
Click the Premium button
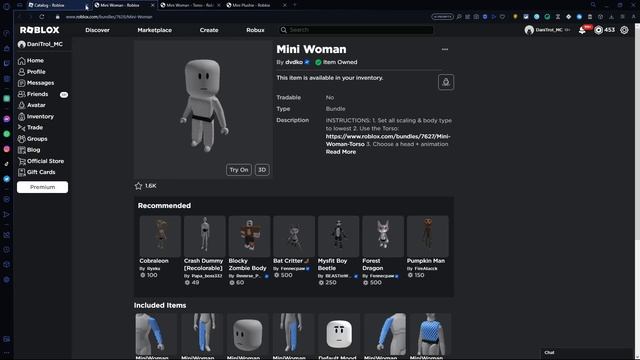42,187
